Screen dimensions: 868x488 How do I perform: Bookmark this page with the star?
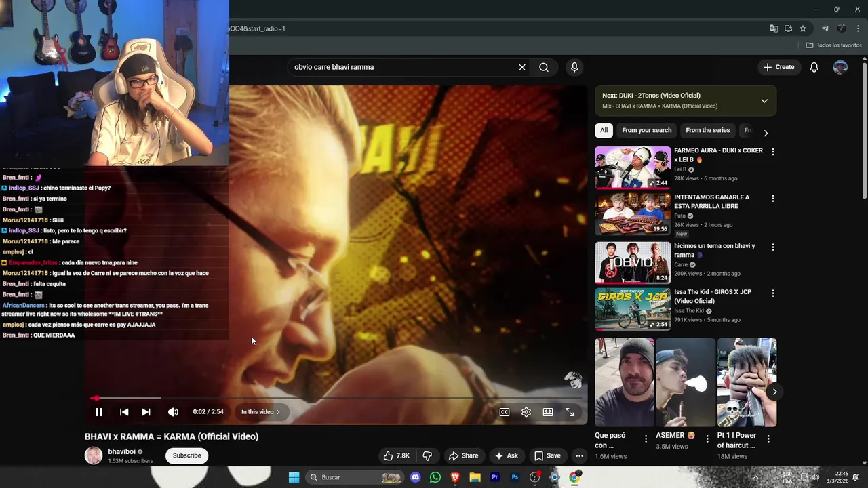(803, 28)
